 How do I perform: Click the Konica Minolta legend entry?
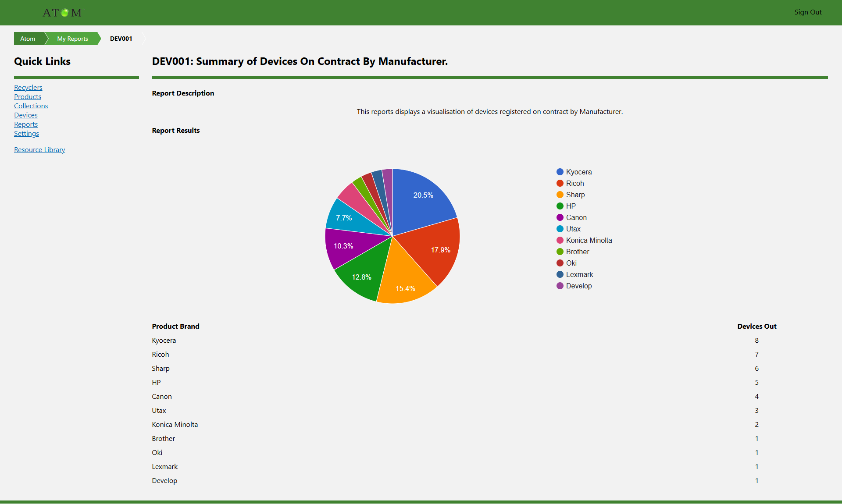(x=589, y=240)
